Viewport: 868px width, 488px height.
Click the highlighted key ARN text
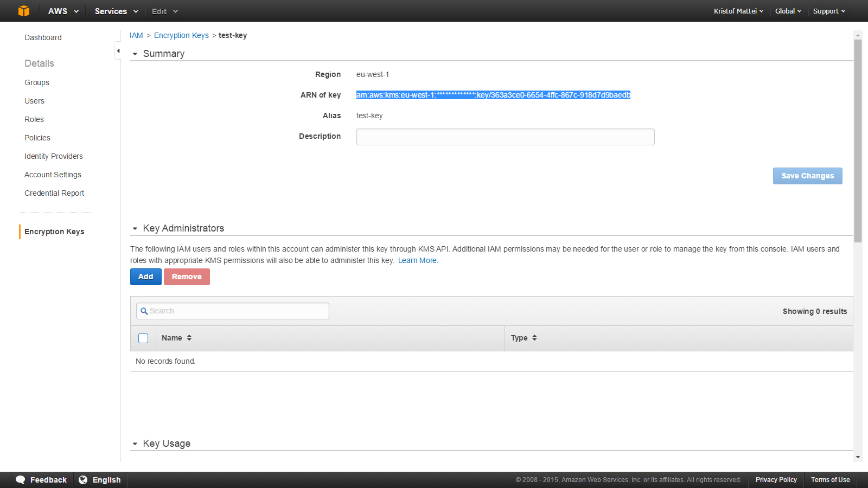(493, 95)
